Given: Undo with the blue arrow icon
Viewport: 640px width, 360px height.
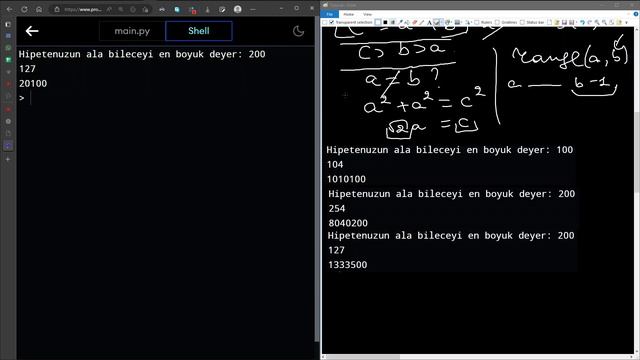Looking at the screenshot, I should 582,22.
